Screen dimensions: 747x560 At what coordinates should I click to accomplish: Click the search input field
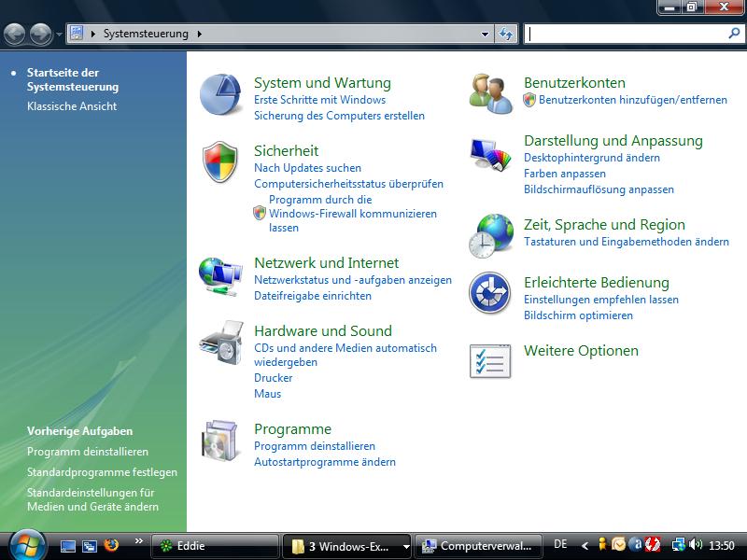626,34
